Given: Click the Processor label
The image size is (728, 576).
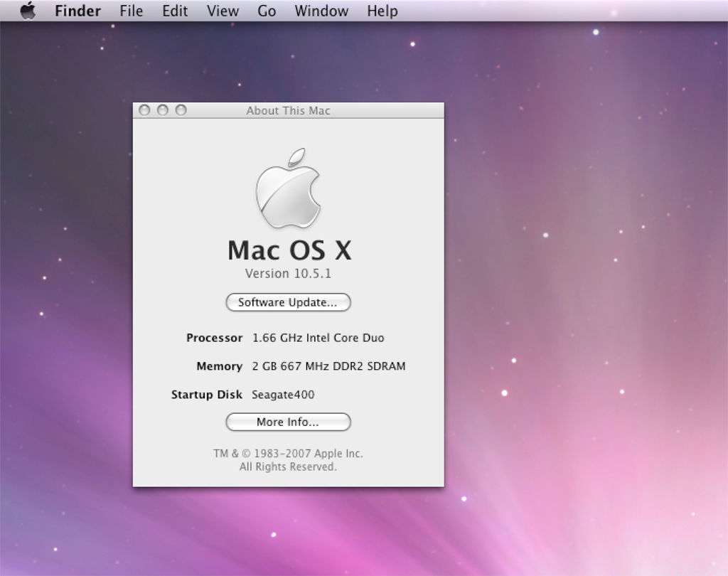Looking at the screenshot, I should pos(215,338).
